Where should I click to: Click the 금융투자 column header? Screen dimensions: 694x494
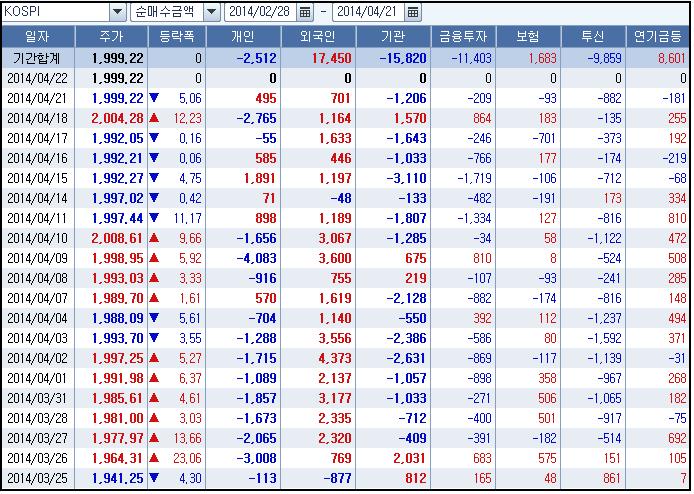[463, 36]
